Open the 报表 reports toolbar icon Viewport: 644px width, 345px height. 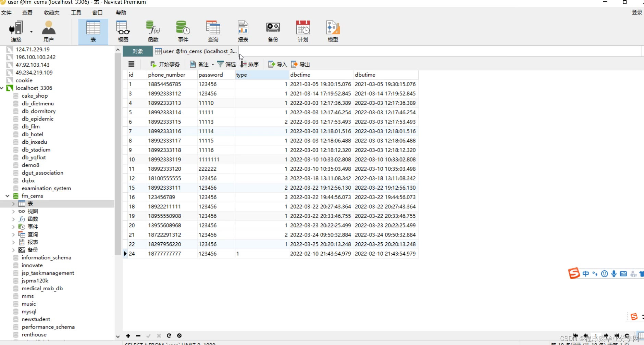coord(243,31)
